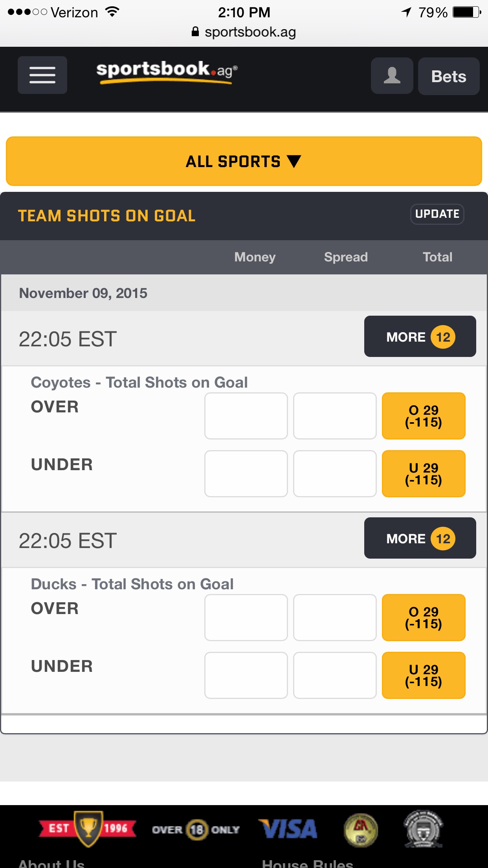The width and height of the screenshot is (488, 868).
Task: Tap the sportsbook.ag address bar
Action: [x=244, y=32]
